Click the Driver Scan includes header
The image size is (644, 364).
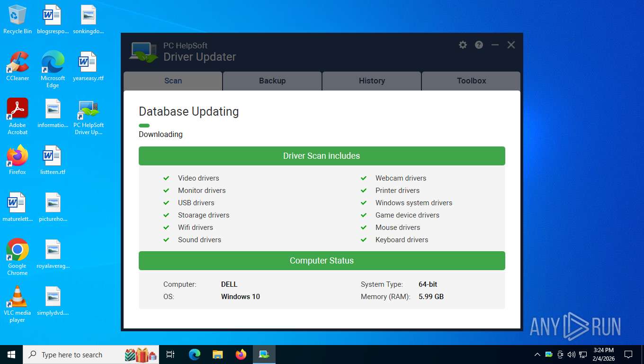pos(322,156)
